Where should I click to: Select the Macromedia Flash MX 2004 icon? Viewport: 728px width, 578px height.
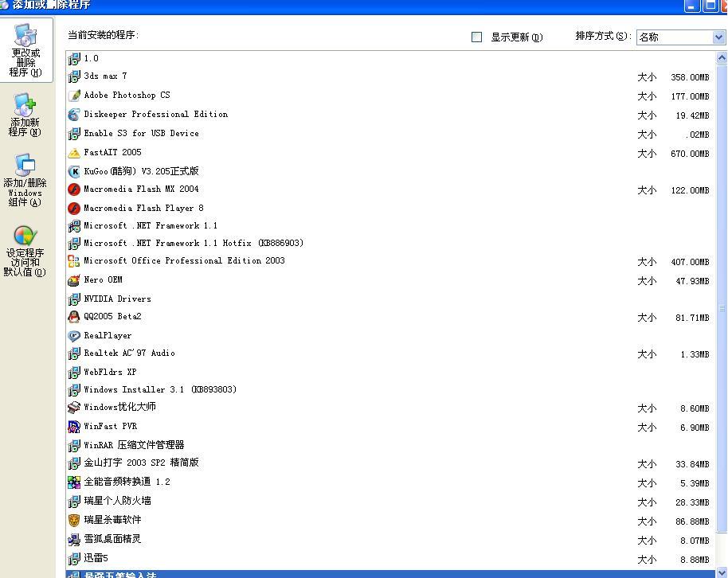click(74, 189)
